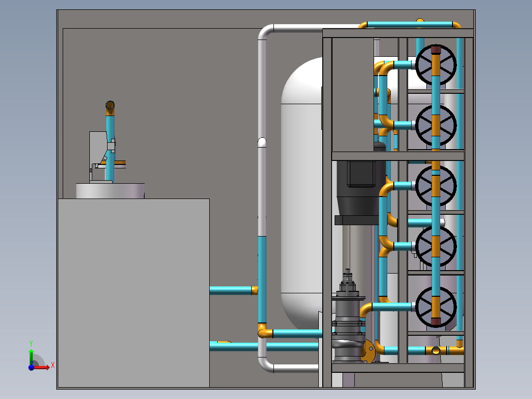Select the lowest valve handwheel
This screenshot has height=399, width=532.
pos(436,307)
